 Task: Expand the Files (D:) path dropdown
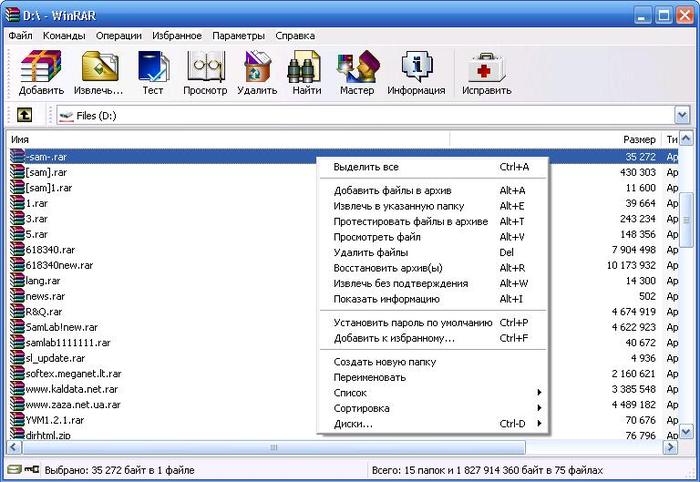coord(682,116)
